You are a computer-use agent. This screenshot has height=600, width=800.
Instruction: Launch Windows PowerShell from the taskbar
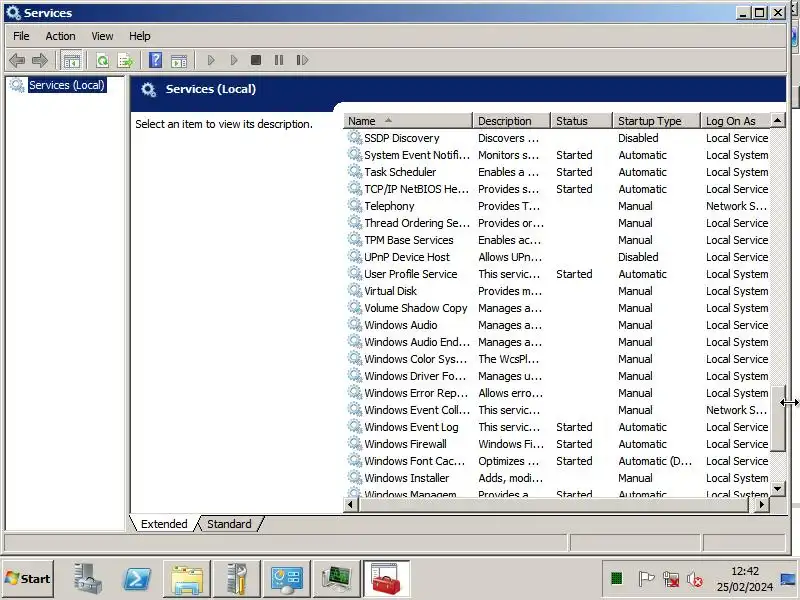click(x=137, y=579)
